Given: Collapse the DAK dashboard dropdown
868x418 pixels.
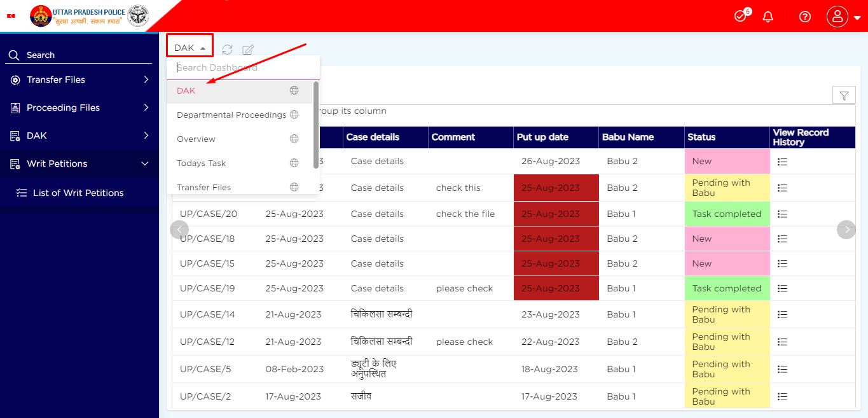Looking at the screenshot, I should [189, 45].
